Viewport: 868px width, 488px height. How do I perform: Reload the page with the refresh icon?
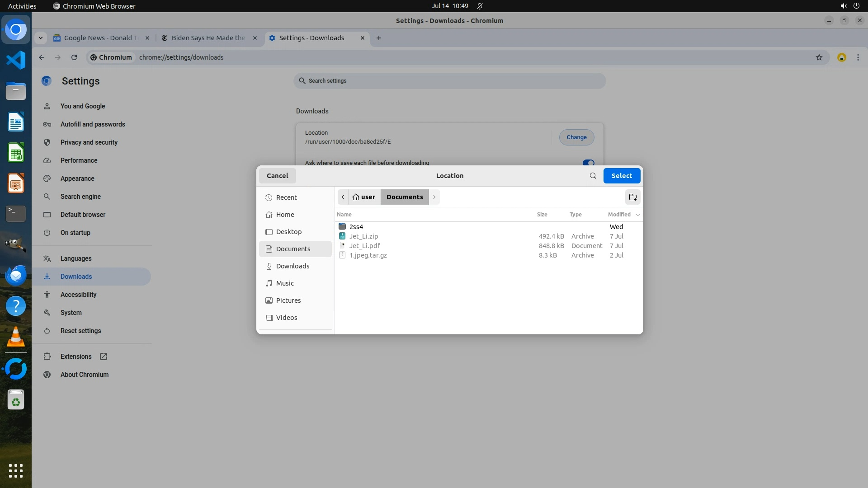pos(74,57)
